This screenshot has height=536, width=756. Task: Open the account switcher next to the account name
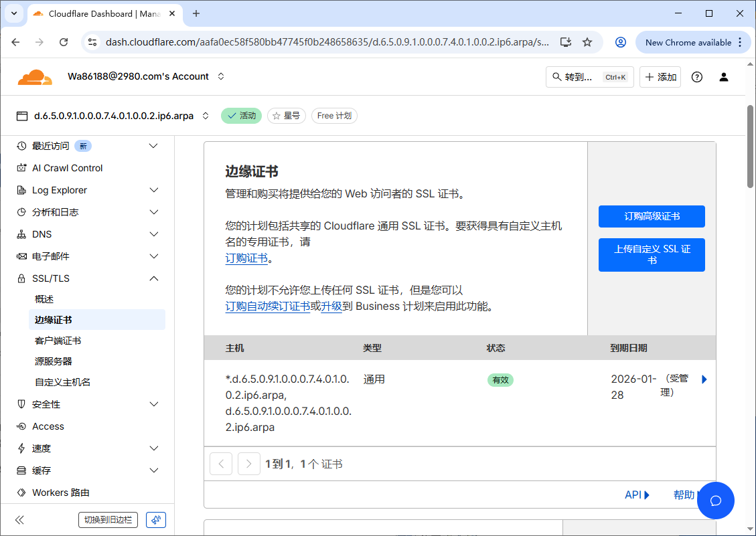click(221, 76)
